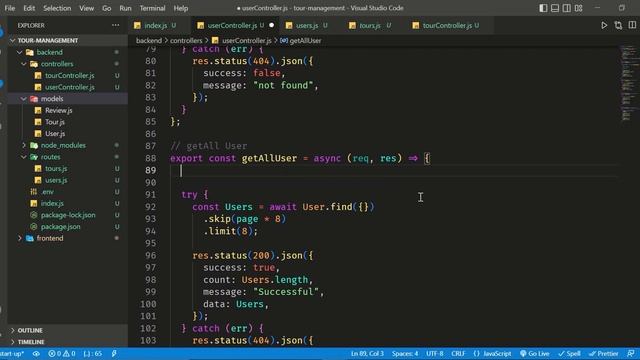Open package-lock.json file
This screenshot has width=640, height=360.
pos(68,215)
